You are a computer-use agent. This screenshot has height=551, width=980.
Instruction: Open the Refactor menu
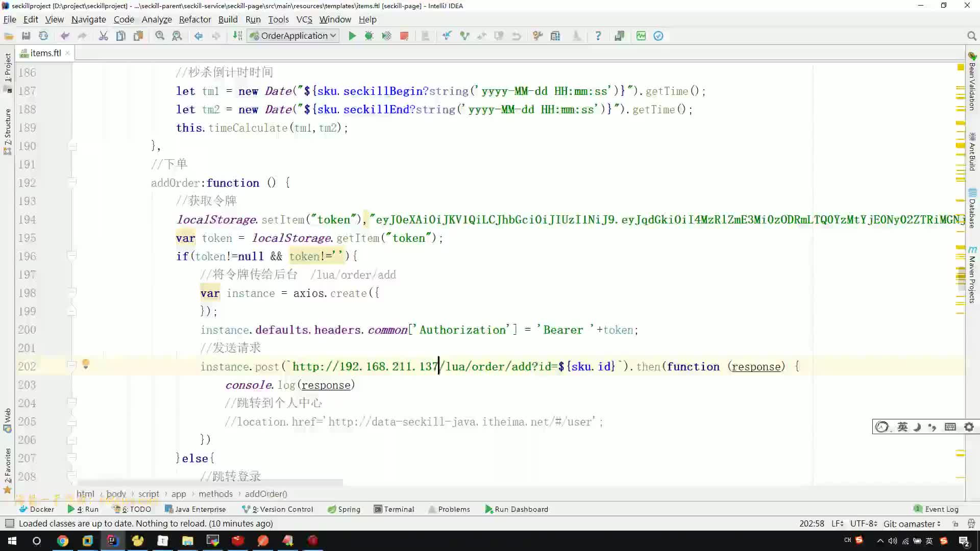195,19
